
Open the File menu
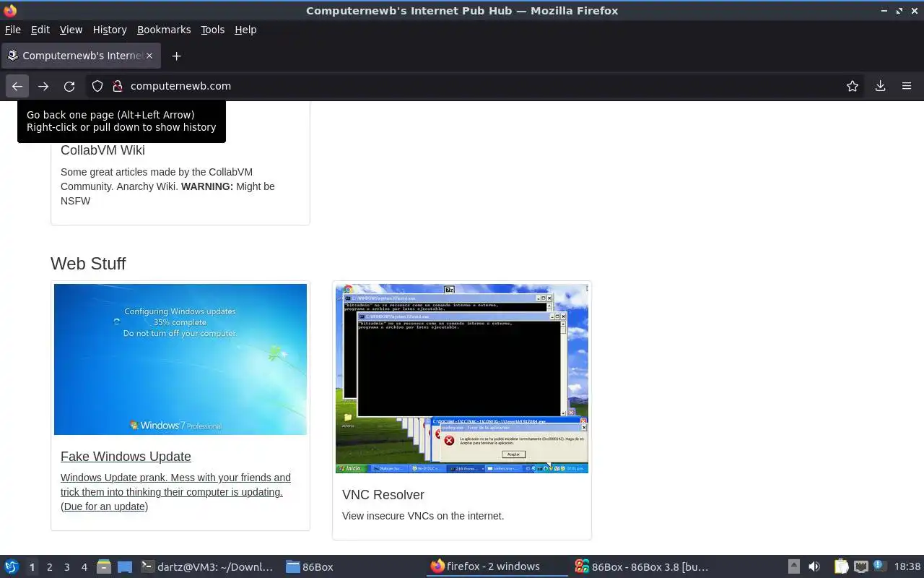tap(13, 30)
